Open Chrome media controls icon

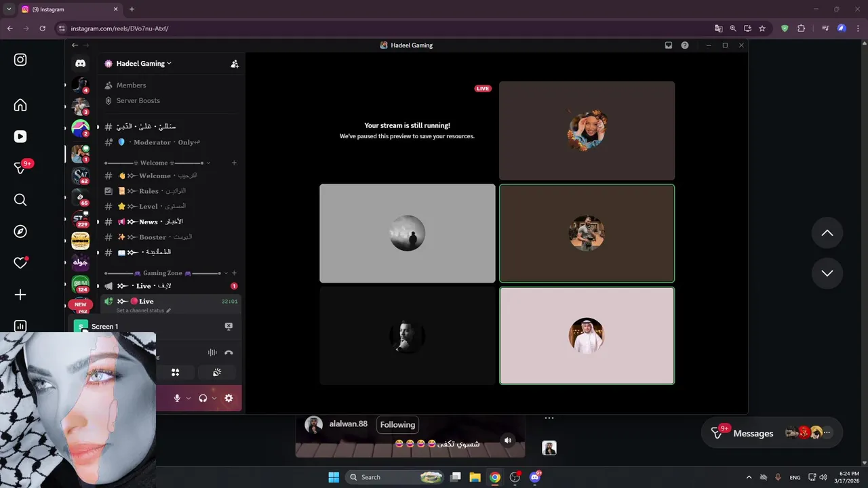825,28
